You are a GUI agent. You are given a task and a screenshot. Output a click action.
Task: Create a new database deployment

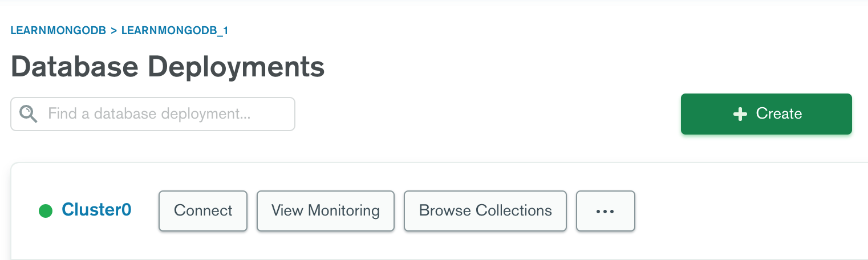pyautogui.click(x=766, y=114)
